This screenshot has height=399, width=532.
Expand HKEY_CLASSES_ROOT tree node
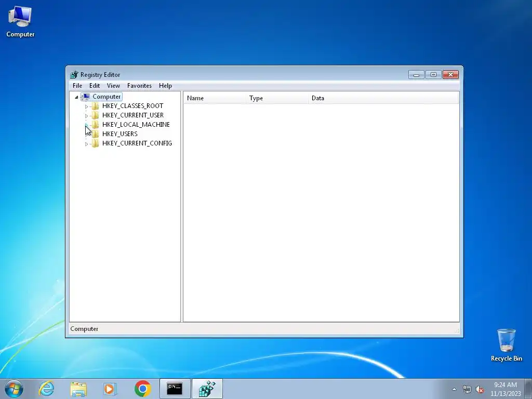point(86,106)
